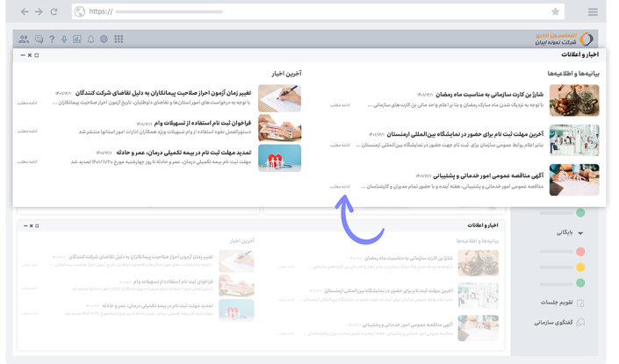Image resolution: width=619 pixels, height=364 pixels.
Task: Open the chat bubbles icon in toolbar
Action: [39, 39]
